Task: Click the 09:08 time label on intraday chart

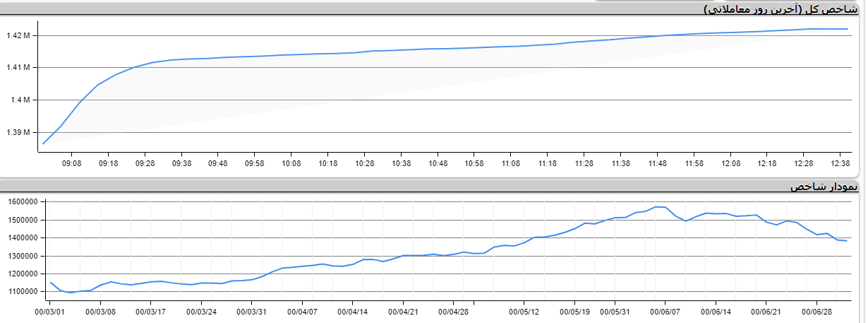Action: 71,163
